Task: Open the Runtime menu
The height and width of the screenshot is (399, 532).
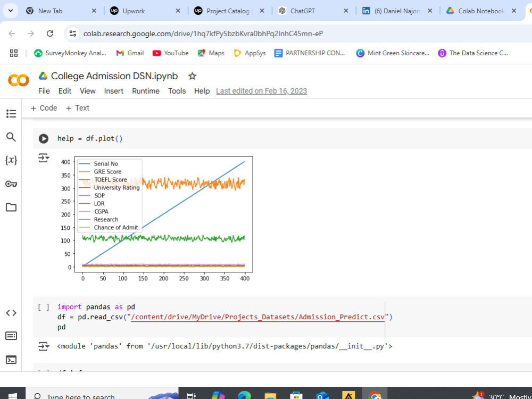Action: pos(146,91)
